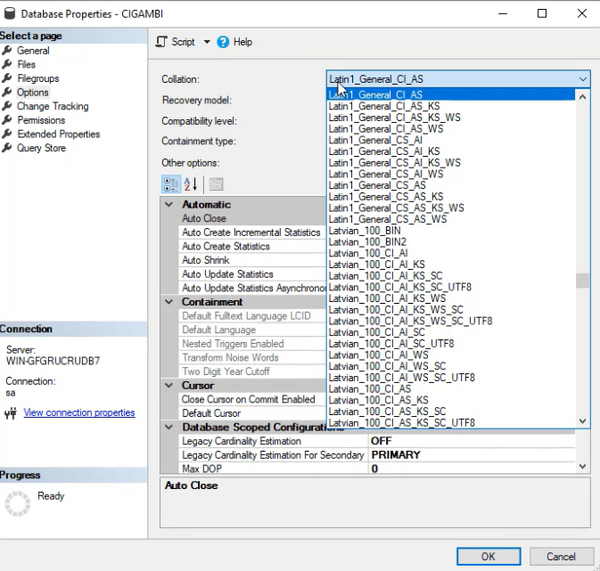Collapse the Automatic category
Screen dimensions: 600x571
coord(169,204)
